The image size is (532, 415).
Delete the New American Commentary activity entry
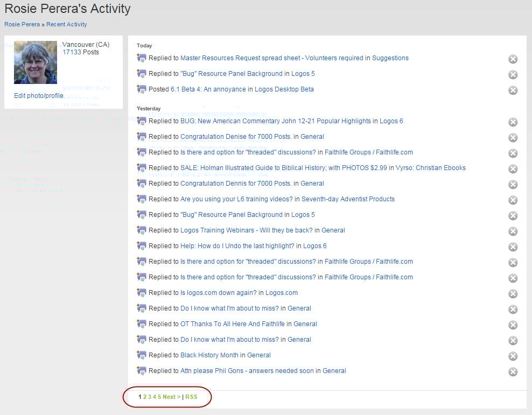pyautogui.click(x=513, y=122)
